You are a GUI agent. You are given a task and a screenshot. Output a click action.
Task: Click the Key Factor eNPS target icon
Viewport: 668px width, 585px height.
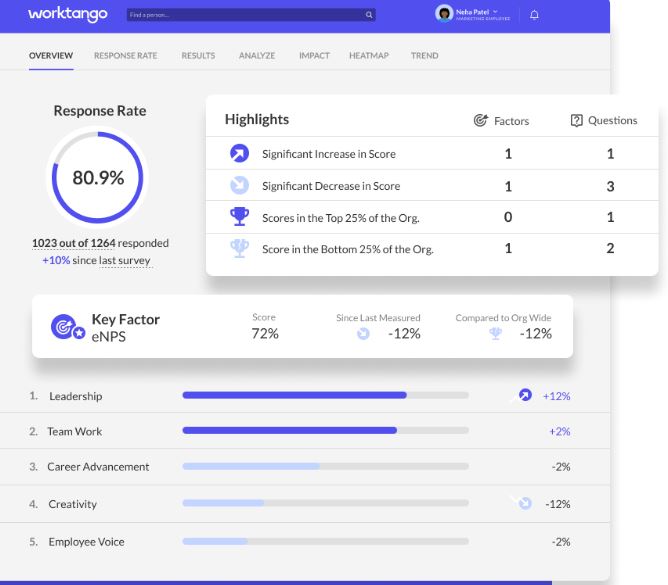[x=67, y=327]
